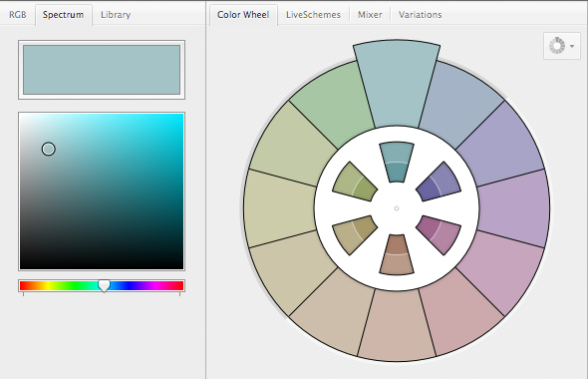
Task: Open the Variations tab
Action: click(420, 15)
